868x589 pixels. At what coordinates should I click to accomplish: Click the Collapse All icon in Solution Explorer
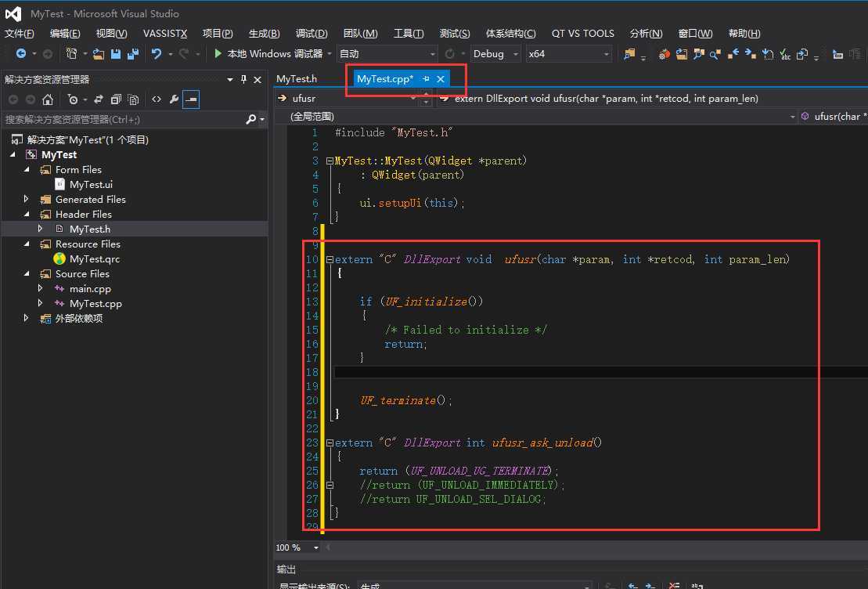(116, 99)
